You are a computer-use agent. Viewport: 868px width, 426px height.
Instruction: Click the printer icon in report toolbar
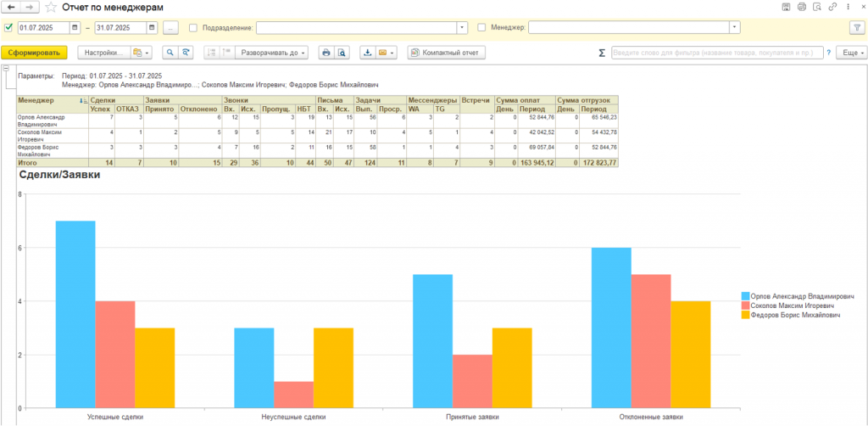point(325,53)
